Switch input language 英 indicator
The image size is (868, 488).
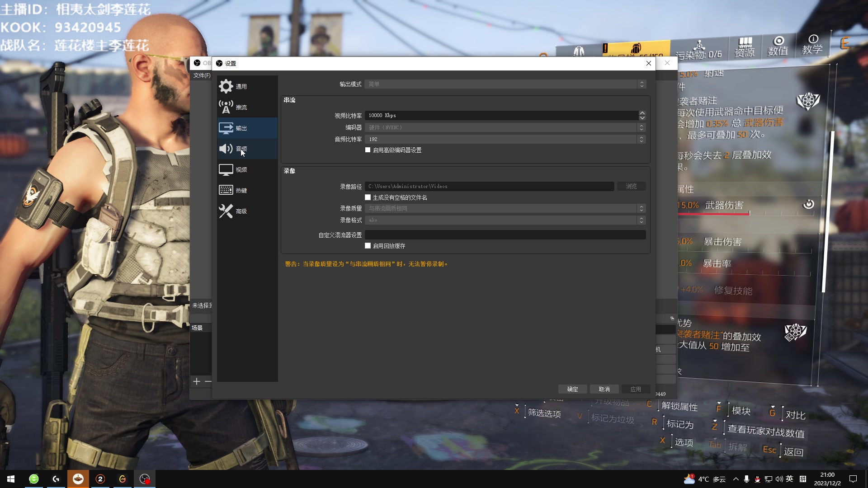[790, 479]
